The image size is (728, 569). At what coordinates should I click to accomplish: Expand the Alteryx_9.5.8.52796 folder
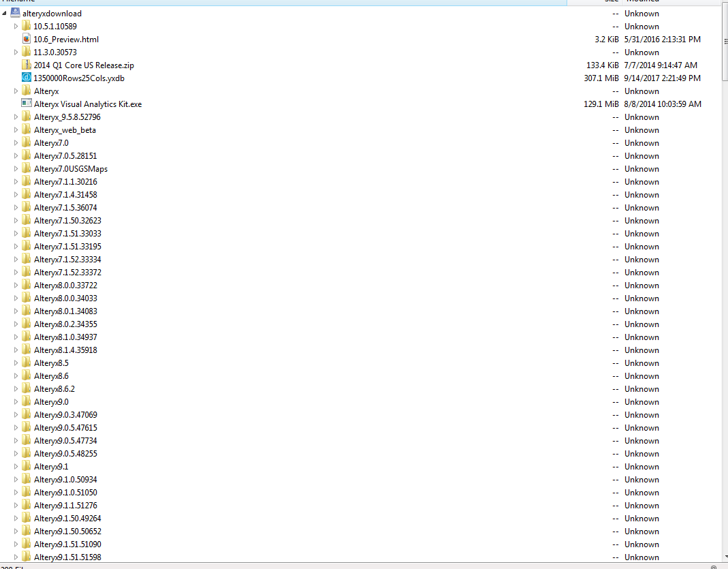(x=16, y=117)
